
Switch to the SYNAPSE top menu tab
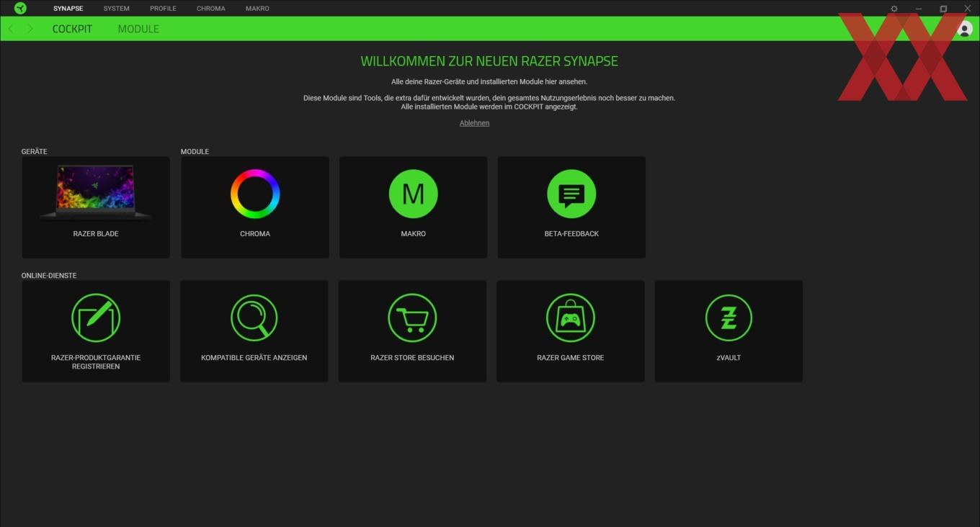(68, 9)
